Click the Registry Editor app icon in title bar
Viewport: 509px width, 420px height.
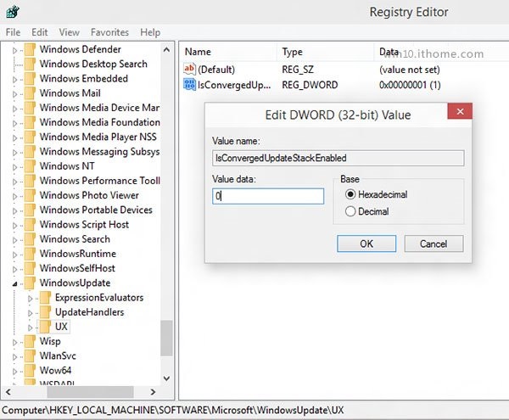click(13, 12)
